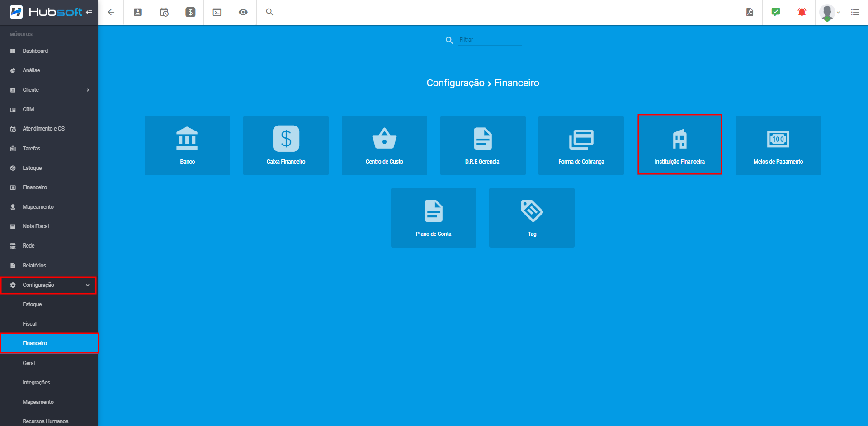
Task: Open the red notification bell
Action: point(802,12)
